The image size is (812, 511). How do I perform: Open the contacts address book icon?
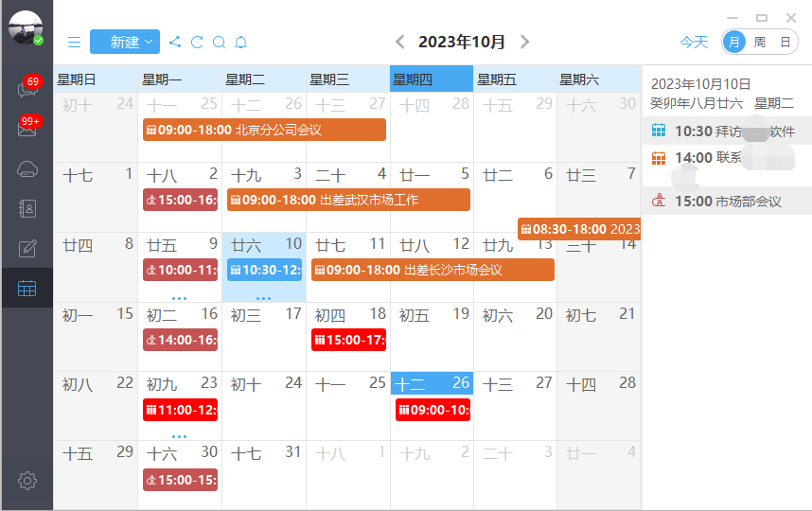[x=26, y=209]
